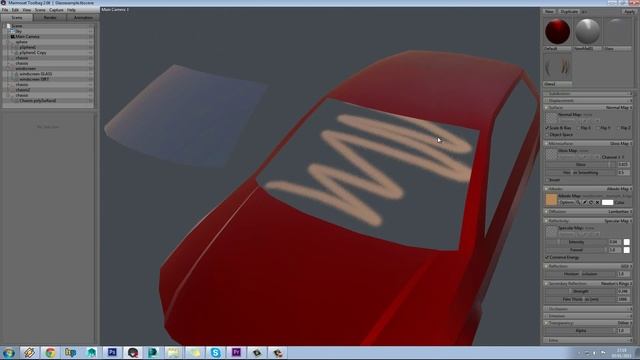Click the pSphere1 Copy mesh icon
This screenshot has height=360, width=640.
[x=16, y=53]
